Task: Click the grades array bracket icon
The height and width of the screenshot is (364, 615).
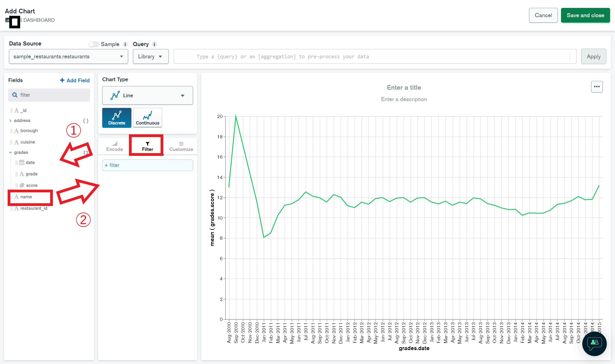Action: [86, 153]
